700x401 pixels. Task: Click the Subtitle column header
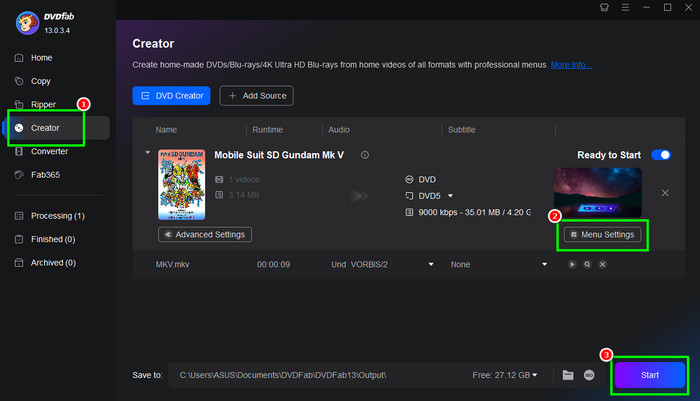coord(462,130)
